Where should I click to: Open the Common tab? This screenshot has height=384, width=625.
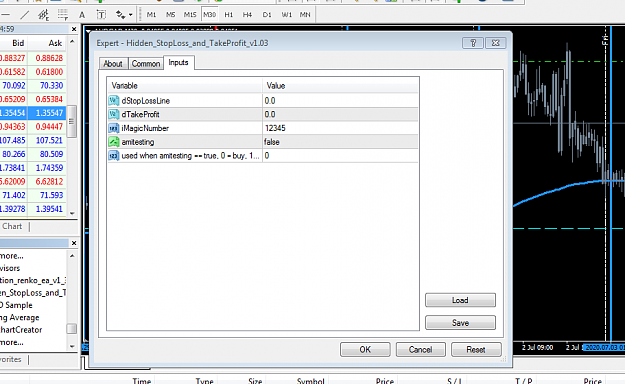pyautogui.click(x=146, y=64)
